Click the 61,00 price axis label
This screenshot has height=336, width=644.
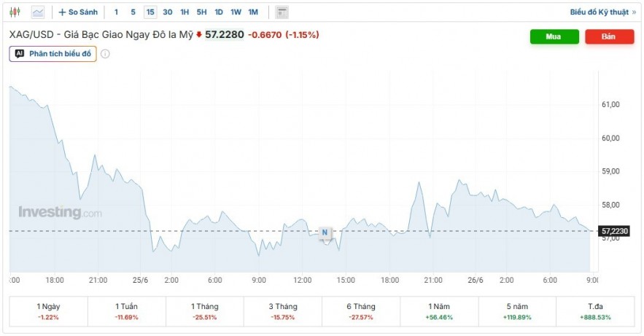[x=610, y=105]
